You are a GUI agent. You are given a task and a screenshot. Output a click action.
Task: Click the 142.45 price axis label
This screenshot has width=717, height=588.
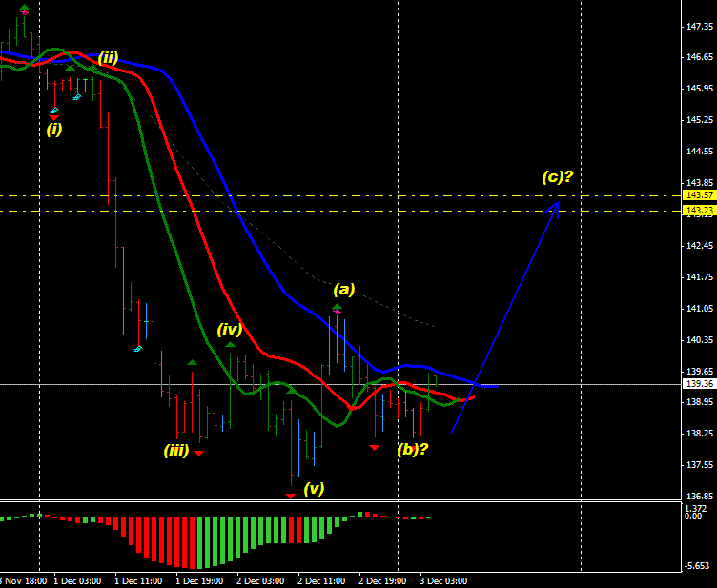pyautogui.click(x=700, y=246)
